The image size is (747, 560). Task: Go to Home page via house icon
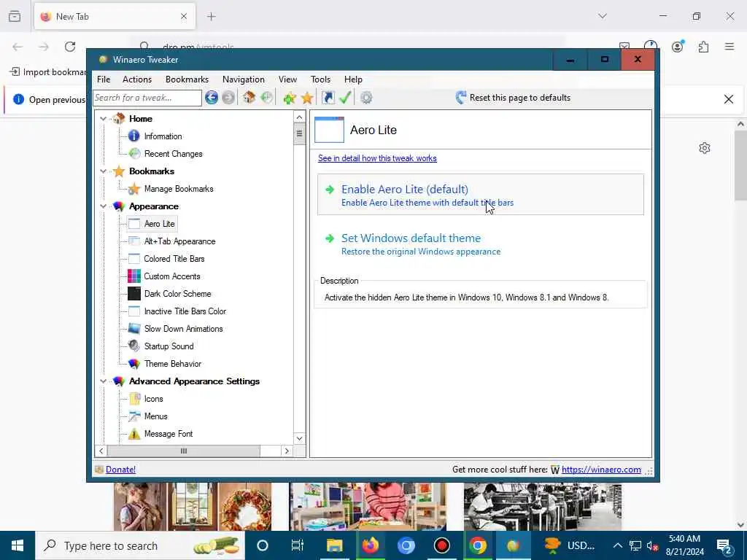coord(249,98)
